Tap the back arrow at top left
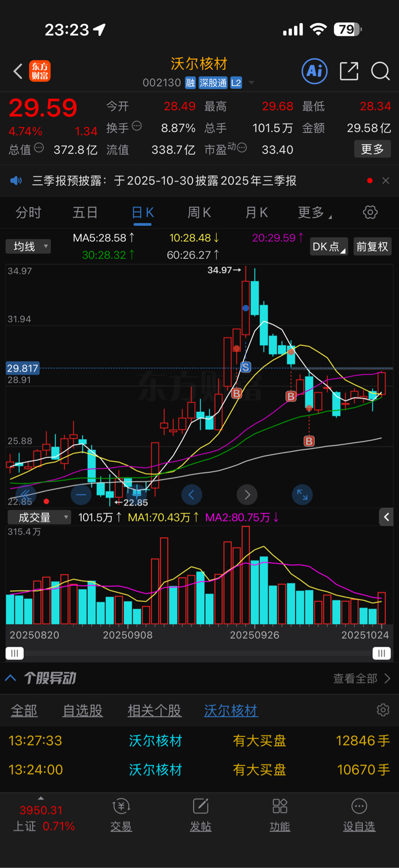Image resolution: width=399 pixels, height=868 pixels. pyautogui.click(x=18, y=71)
